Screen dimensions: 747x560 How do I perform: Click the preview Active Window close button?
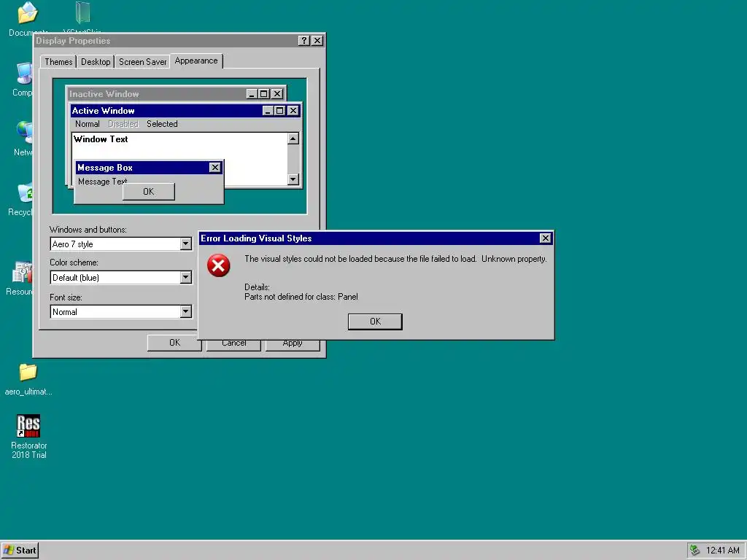tap(293, 111)
